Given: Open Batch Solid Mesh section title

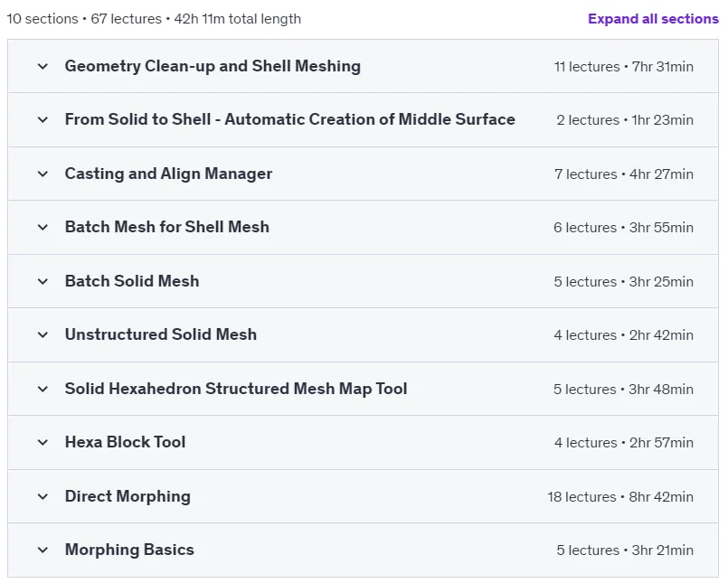Looking at the screenshot, I should 132,281.
